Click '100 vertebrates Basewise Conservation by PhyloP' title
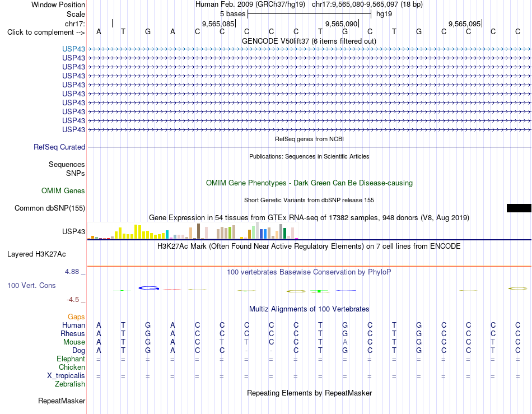This screenshot has height=414, width=532. 309,272
